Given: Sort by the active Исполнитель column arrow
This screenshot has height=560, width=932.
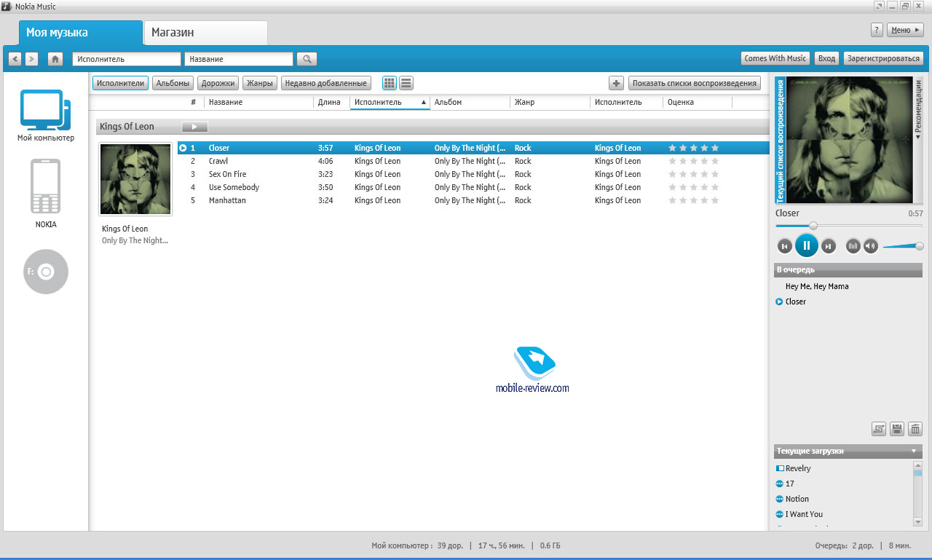Looking at the screenshot, I should (x=424, y=103).
